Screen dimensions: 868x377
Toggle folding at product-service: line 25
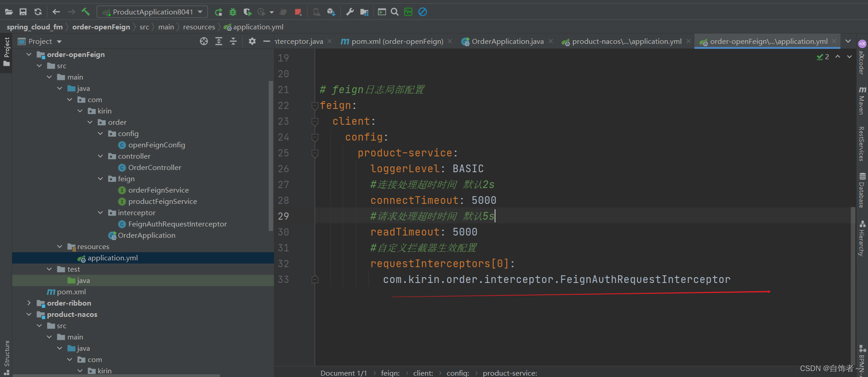[315, 153]
